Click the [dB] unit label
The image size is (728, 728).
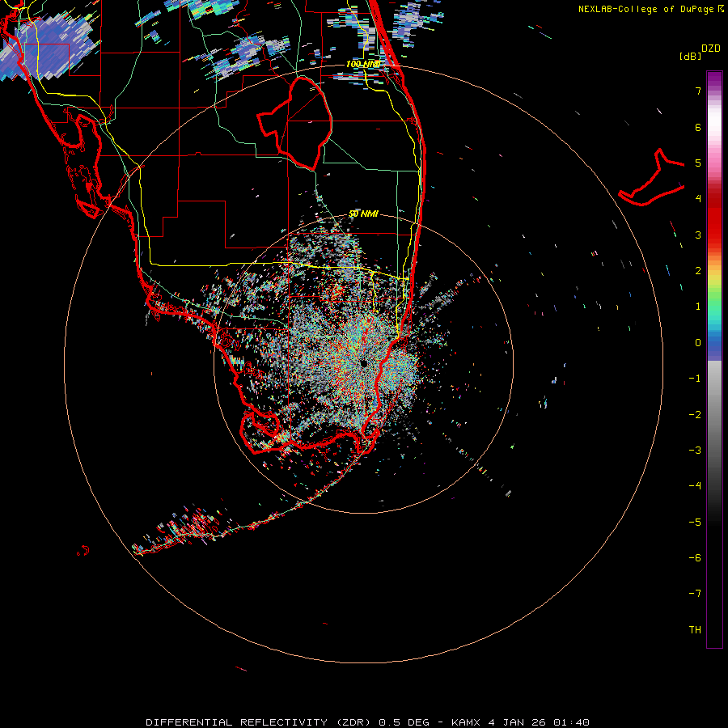(x=691, y=56)
